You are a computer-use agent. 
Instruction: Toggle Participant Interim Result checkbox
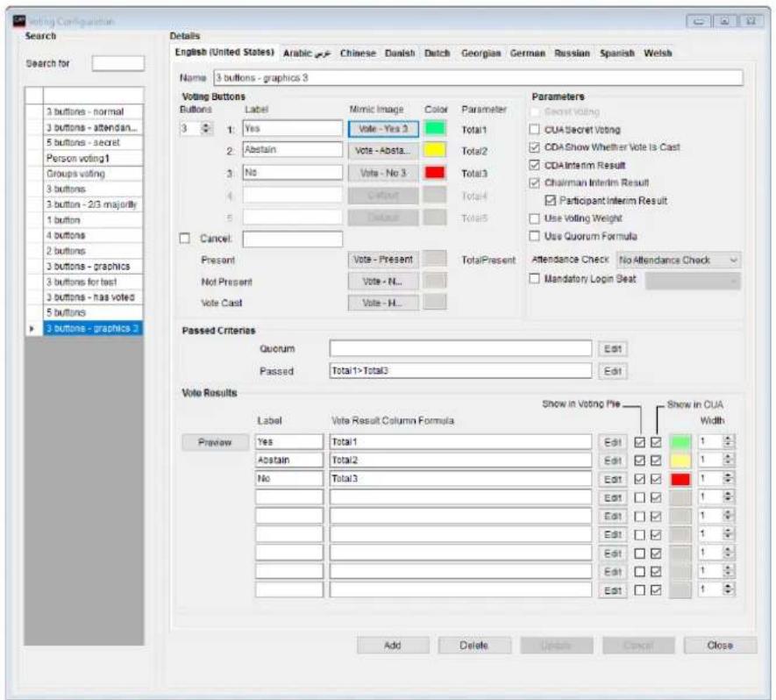click(550, 201)
